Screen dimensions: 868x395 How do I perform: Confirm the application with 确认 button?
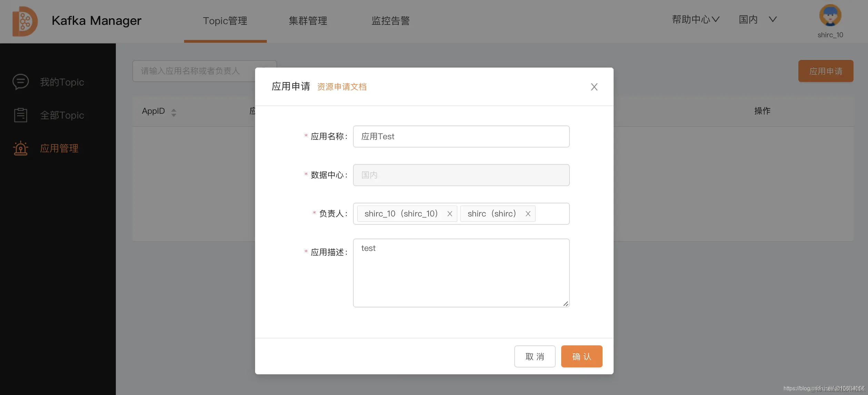click(581, 356)
